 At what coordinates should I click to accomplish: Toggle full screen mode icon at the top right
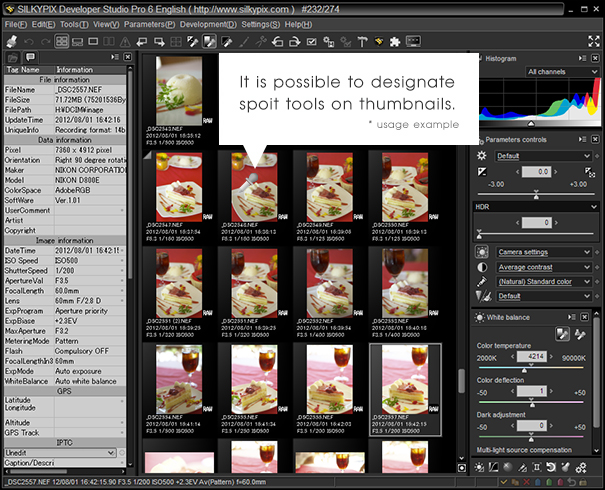point(593,41)
